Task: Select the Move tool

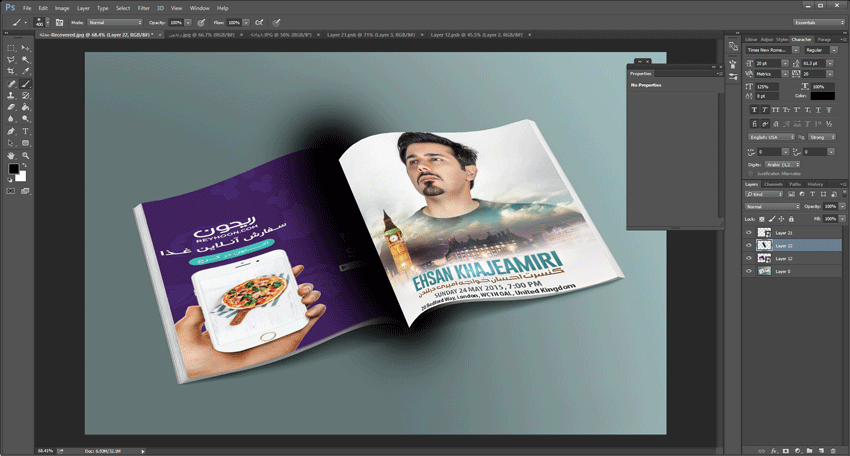Action: [25, 48]
